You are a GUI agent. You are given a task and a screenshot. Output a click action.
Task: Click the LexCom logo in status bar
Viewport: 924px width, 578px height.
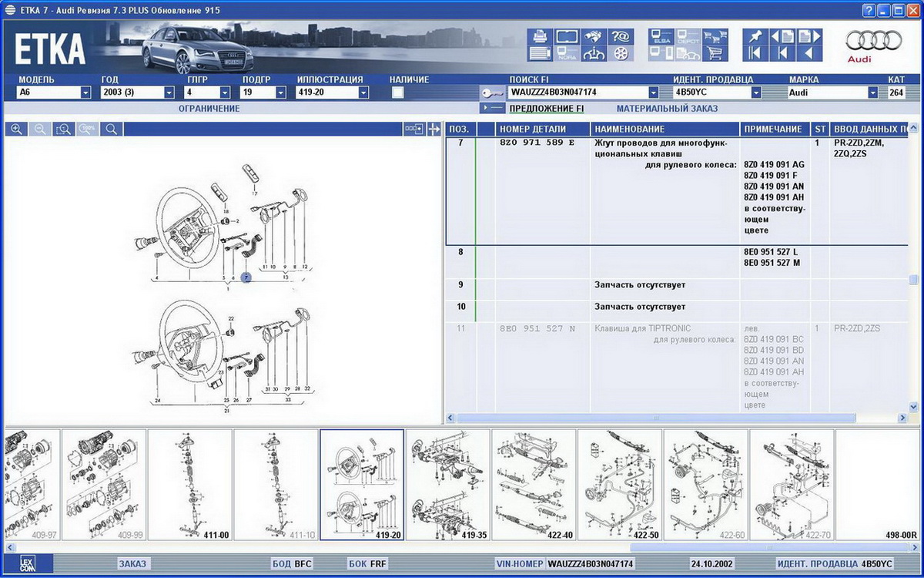coord(27,563)
